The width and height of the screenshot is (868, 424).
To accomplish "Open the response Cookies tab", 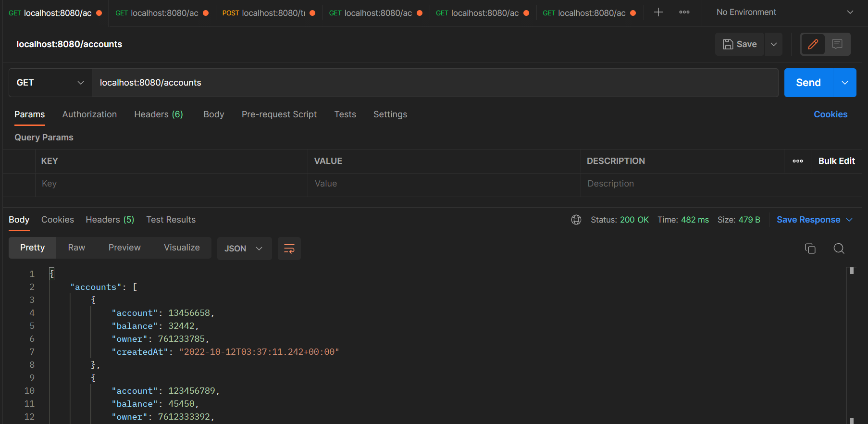I will pos(58,220).
